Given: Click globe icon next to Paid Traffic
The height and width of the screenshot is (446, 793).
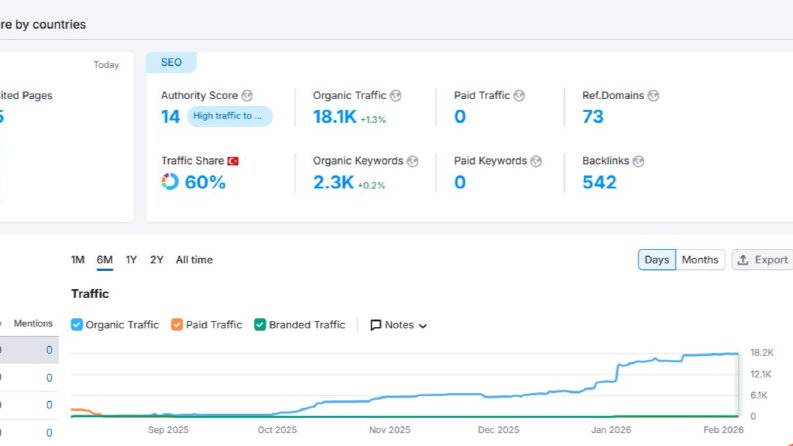Looking at the screenshot, I should pyautogui.click(x=519, y=96).
